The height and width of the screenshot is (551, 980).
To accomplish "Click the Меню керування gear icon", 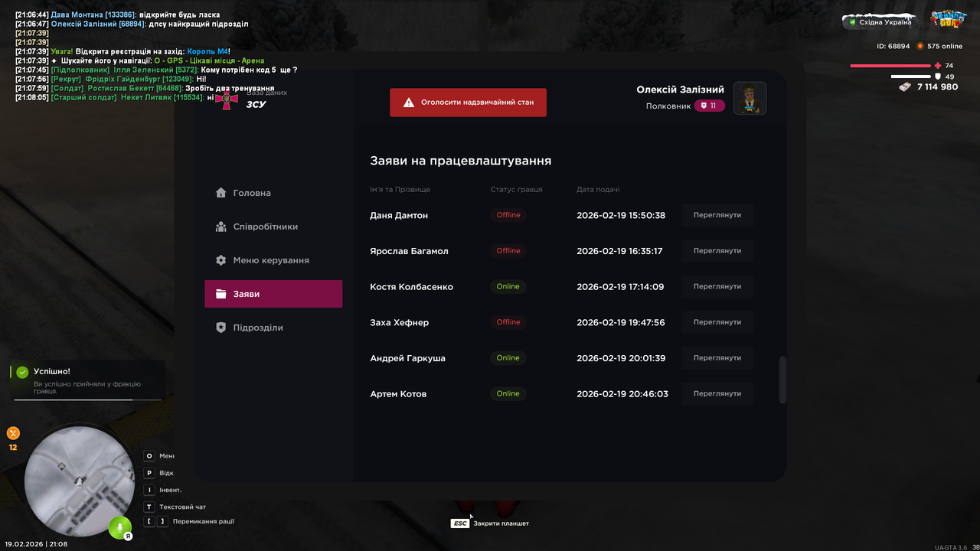I will [221, 260].
